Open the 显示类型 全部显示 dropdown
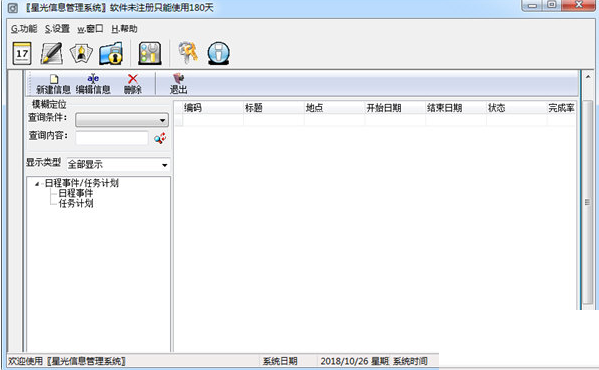The image size is (599, 370). (x=118, y=165)
